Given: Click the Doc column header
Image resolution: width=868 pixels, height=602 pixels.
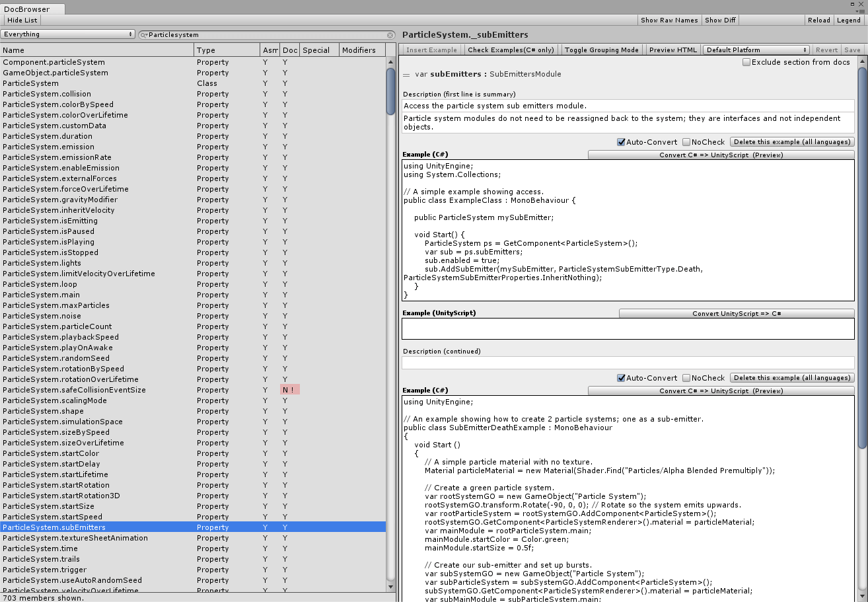Looking at the screenshot, I should (x=290, y=50).
